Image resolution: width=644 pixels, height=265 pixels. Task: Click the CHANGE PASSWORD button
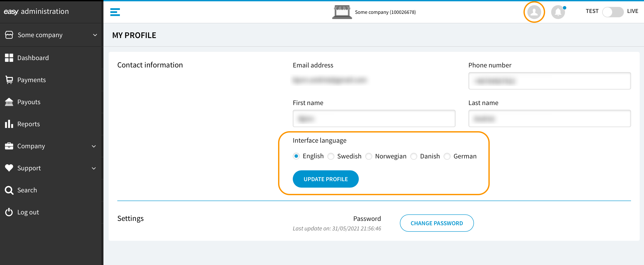pos(437,223)
